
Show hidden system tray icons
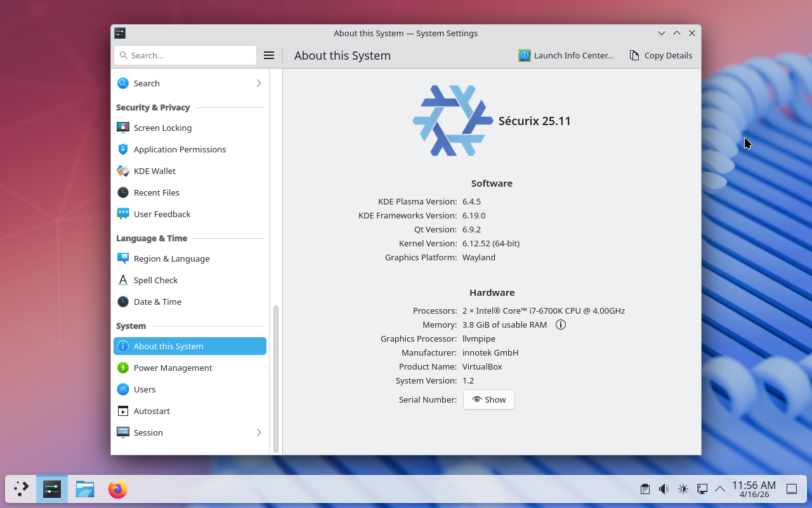tap(720, 489)
